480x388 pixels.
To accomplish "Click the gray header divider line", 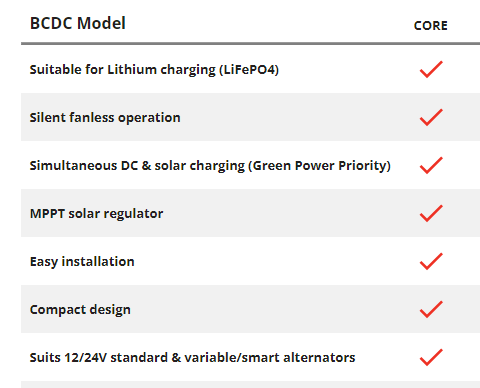I will point(250,43).
